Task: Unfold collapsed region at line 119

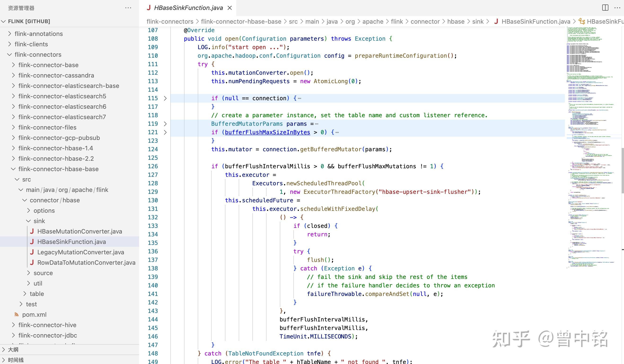Action: (x=165, y=124)
